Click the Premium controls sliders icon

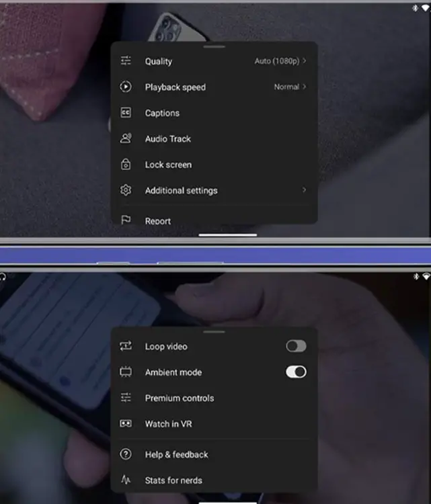[126, 398]
